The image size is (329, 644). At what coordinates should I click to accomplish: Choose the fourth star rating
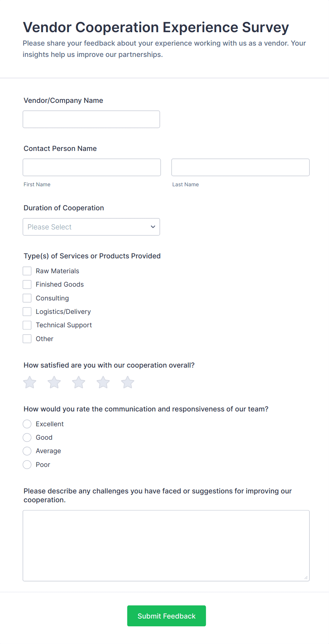103,382
